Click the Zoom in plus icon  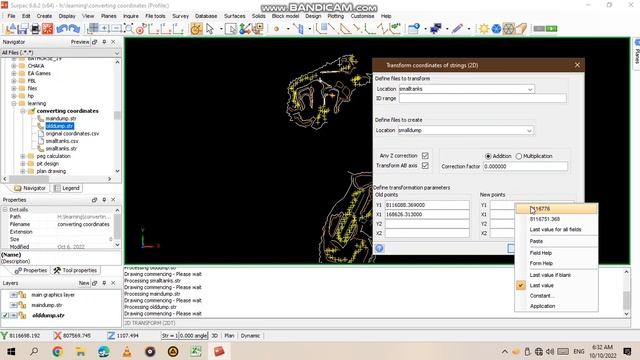(105, 29)
